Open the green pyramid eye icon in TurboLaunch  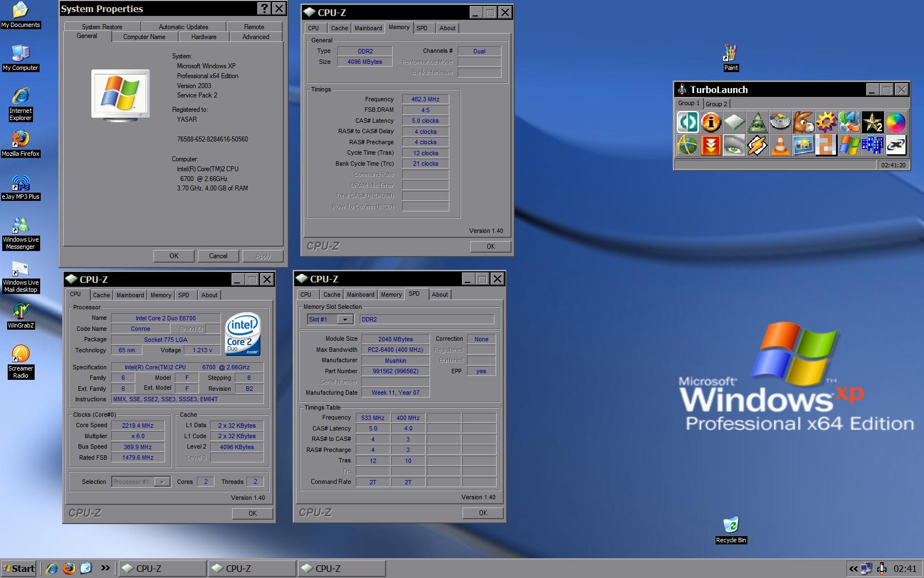pos(757,122)
